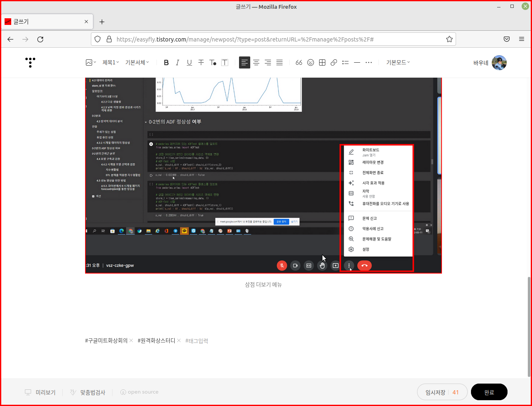The width and height of the screenshot is (532, 406).
Task: Click the #구글미트화상회의 tag text
Action: [x=107, y=340]
